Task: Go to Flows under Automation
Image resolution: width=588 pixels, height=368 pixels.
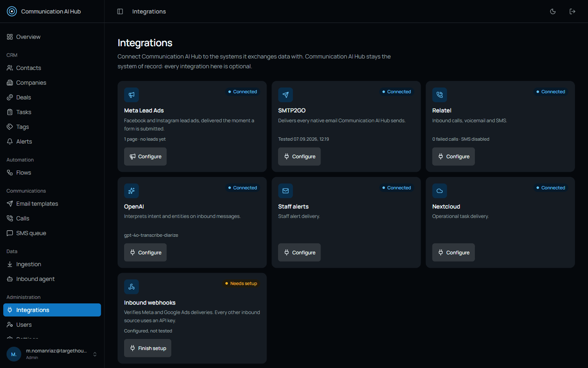Action: (x=52, y=173)
